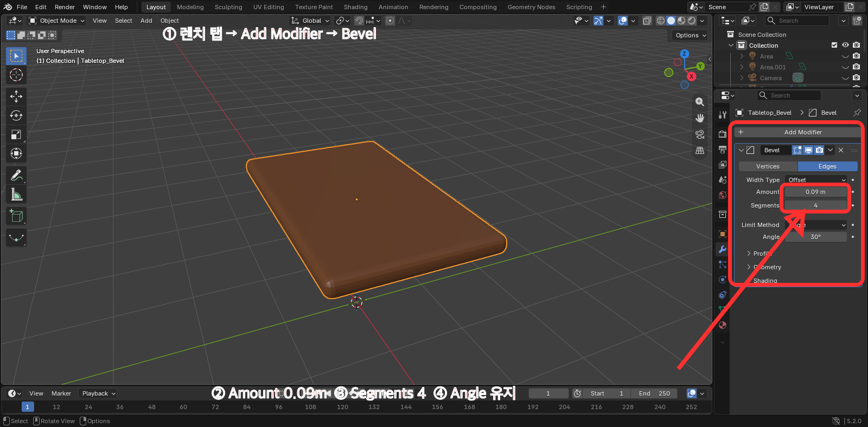Toggle Bevel modifier render display

pyautogui.click(x=819, y=150)
